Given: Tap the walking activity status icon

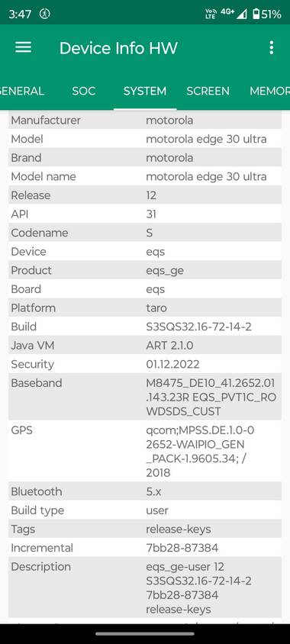Looking at the screenshot, I should tap(44, 14).
